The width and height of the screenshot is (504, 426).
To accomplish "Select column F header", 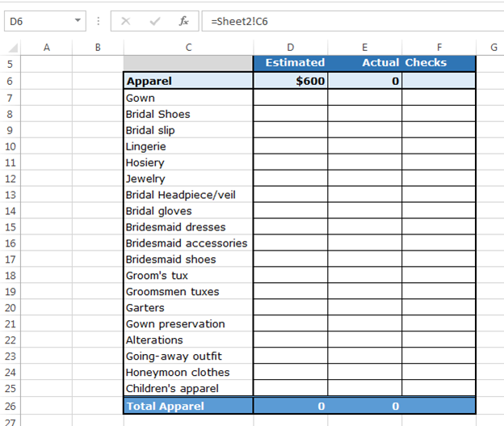I will (439, 48).
